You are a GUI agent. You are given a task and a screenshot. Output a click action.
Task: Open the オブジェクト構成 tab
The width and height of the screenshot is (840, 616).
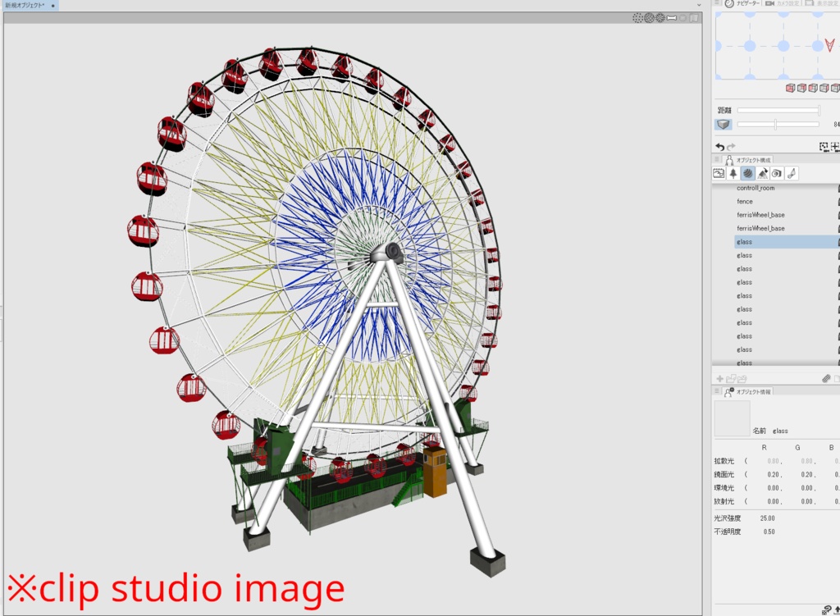[748, 160]
